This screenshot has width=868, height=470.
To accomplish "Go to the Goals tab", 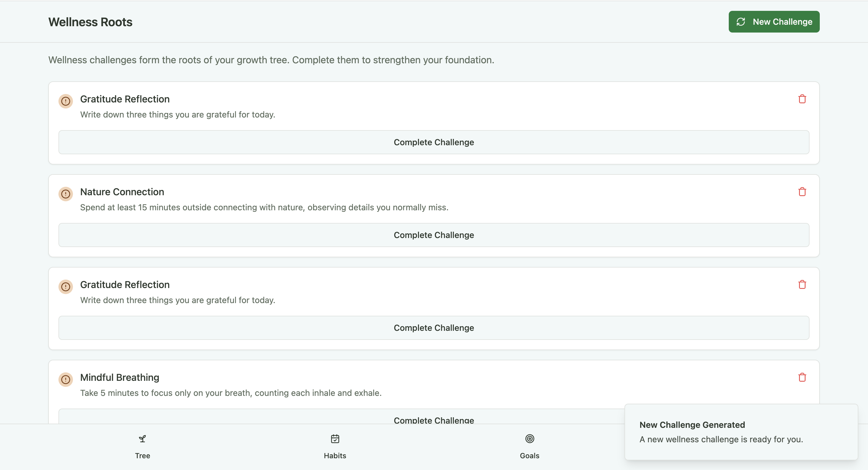I will 529,446.
